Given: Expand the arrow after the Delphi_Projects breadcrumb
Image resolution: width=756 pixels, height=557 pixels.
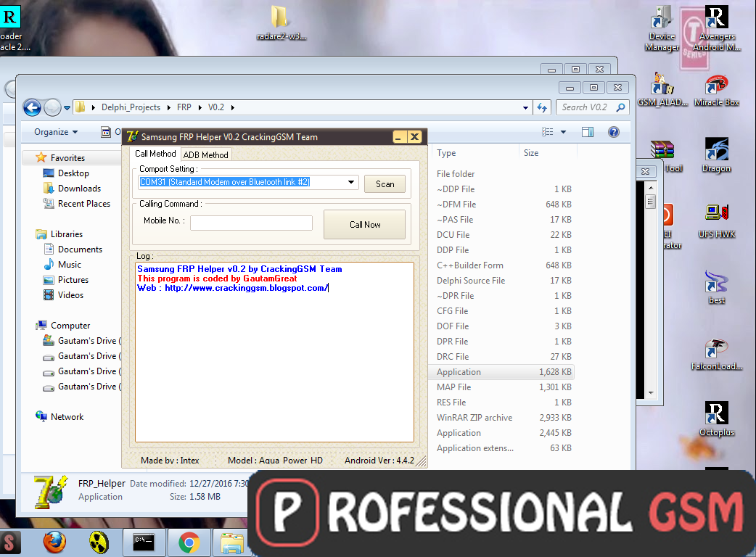Looking at the screenshot, I should point(169,107).
